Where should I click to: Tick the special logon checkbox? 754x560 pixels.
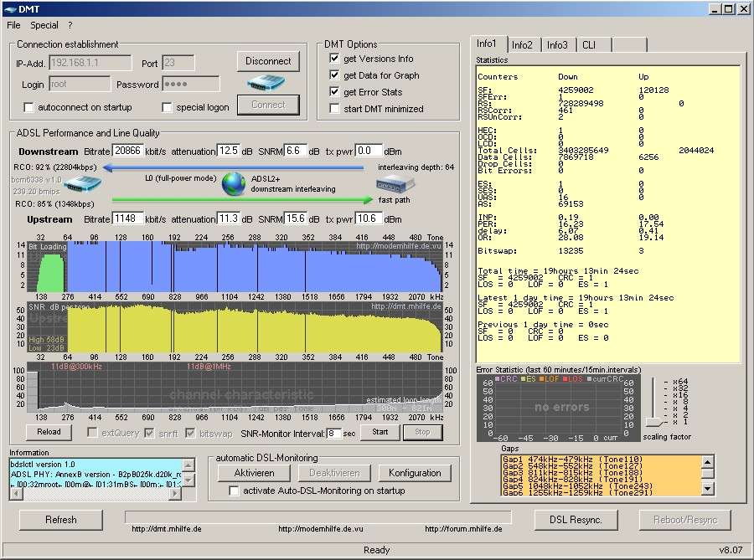167,108
